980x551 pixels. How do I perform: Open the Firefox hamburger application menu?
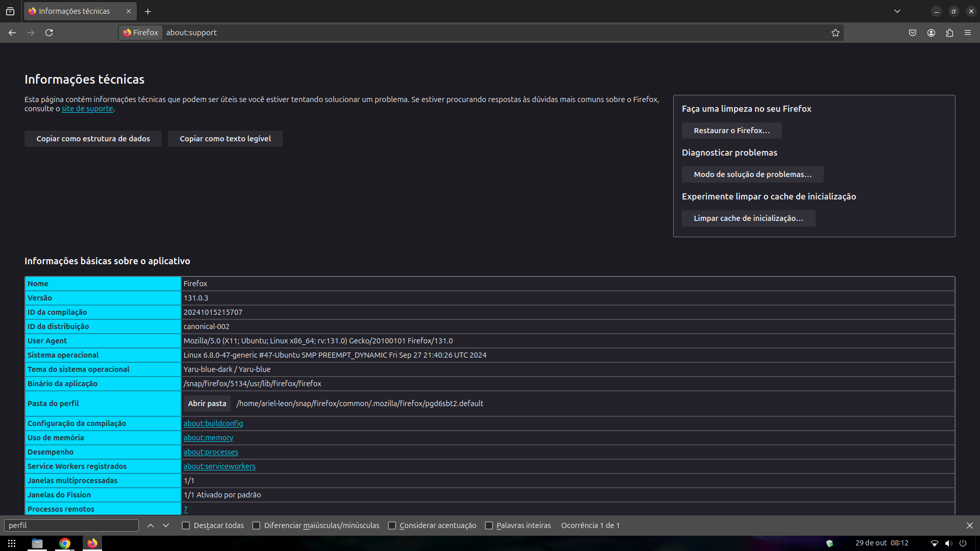click(x=968, y=33)
